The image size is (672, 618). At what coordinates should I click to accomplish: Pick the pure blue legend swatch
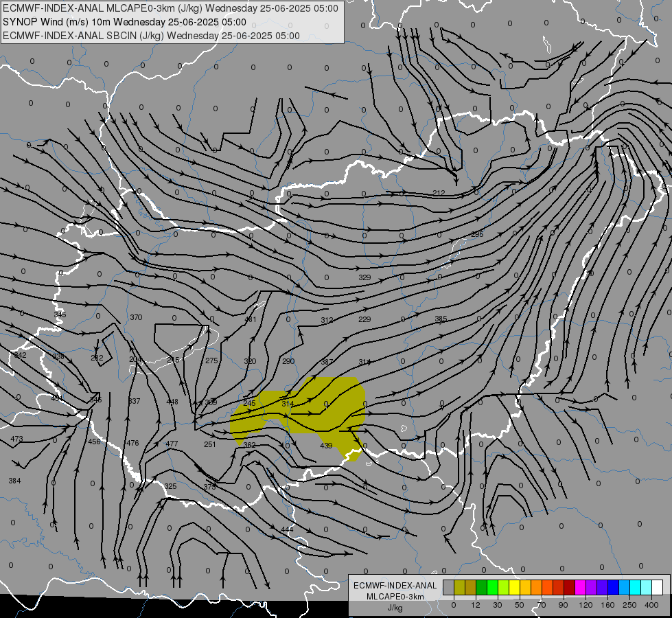[x=613, y=588]
